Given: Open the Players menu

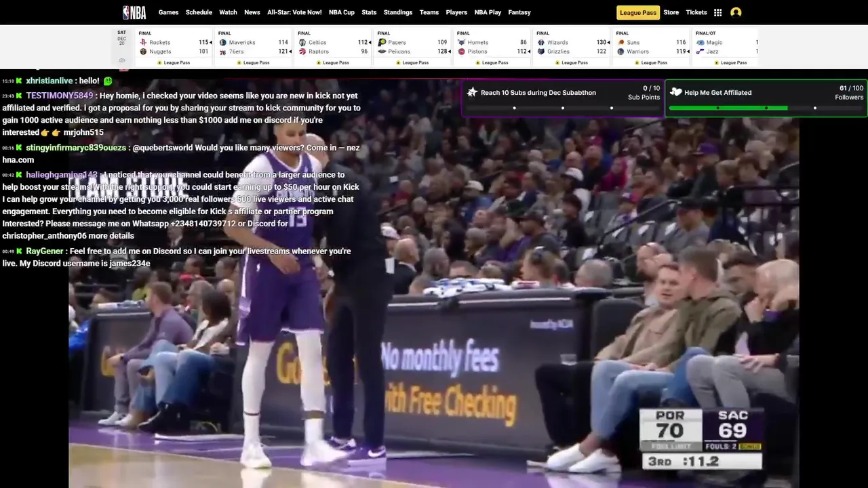Looking at the screenshot, I should [x=456, y=12].
